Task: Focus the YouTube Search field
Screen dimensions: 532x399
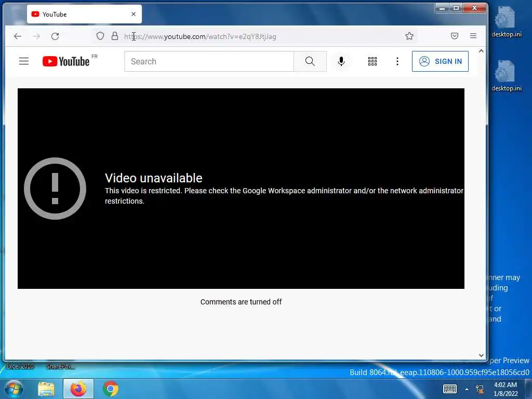Action: pos(209,61)
